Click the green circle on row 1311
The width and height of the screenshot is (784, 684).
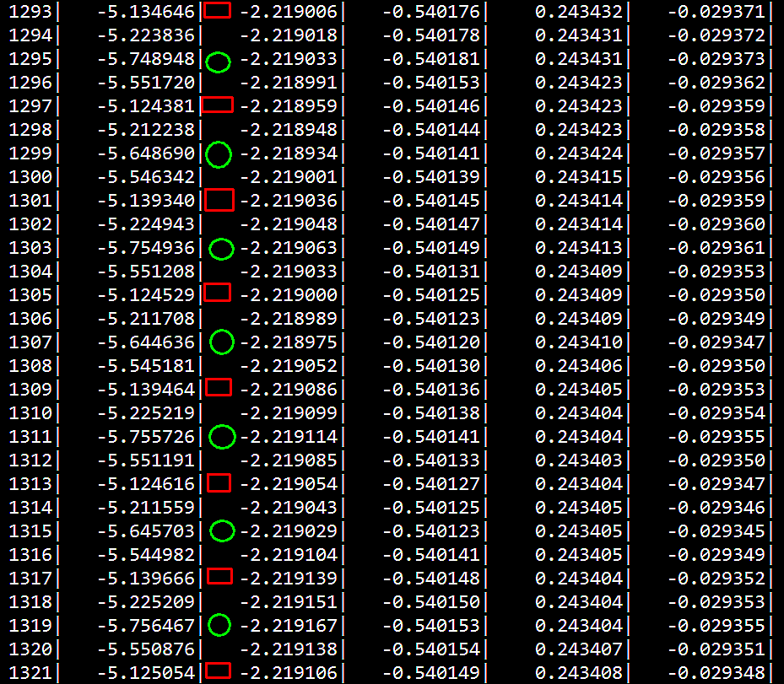[x=221, y=436]
